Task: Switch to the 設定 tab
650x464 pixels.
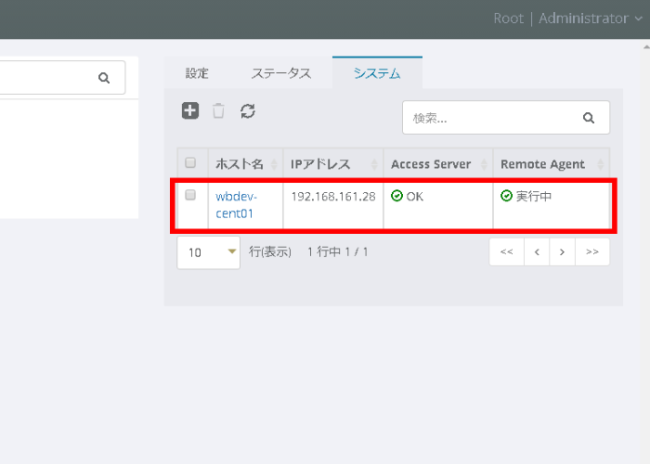Action: pos(197,73)
